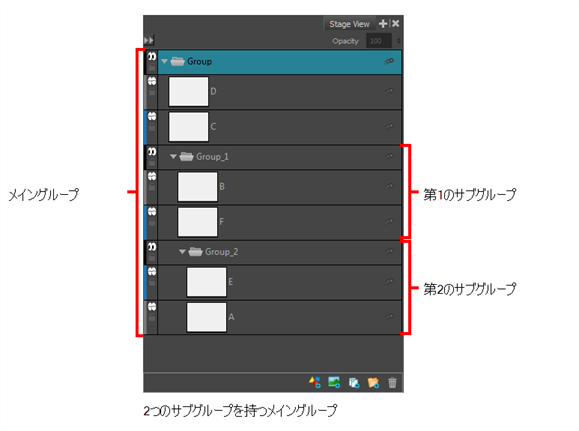Collapse the main Group folder arrow
The image size is (579, 431).
click(165, 61)
